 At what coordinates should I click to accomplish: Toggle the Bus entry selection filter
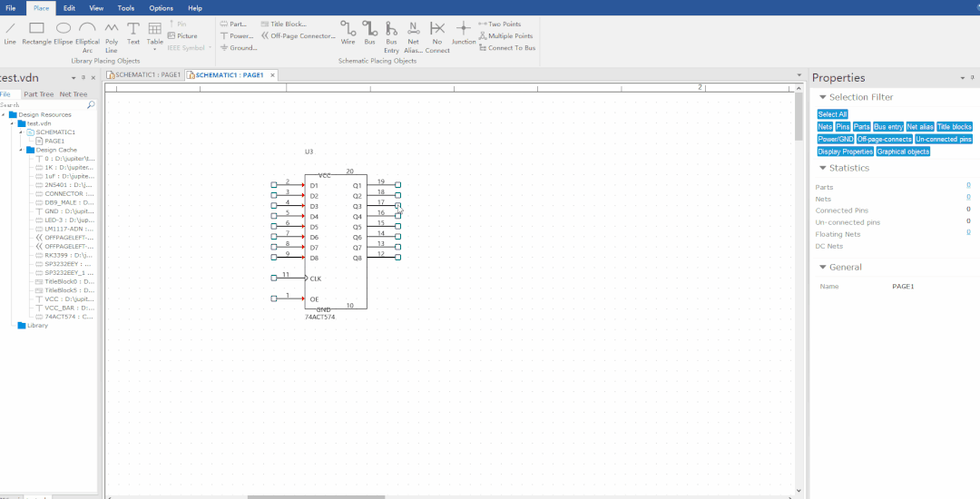point(888,127)
